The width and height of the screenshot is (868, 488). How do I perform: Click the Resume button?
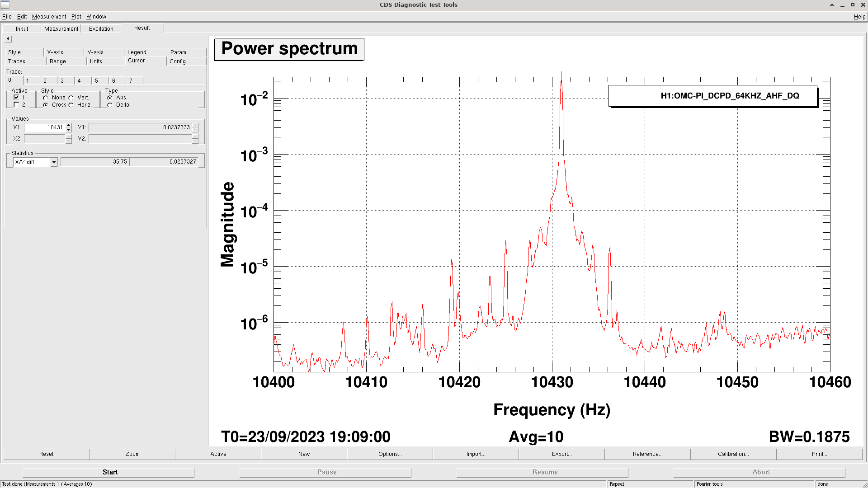tap(542, 472)
